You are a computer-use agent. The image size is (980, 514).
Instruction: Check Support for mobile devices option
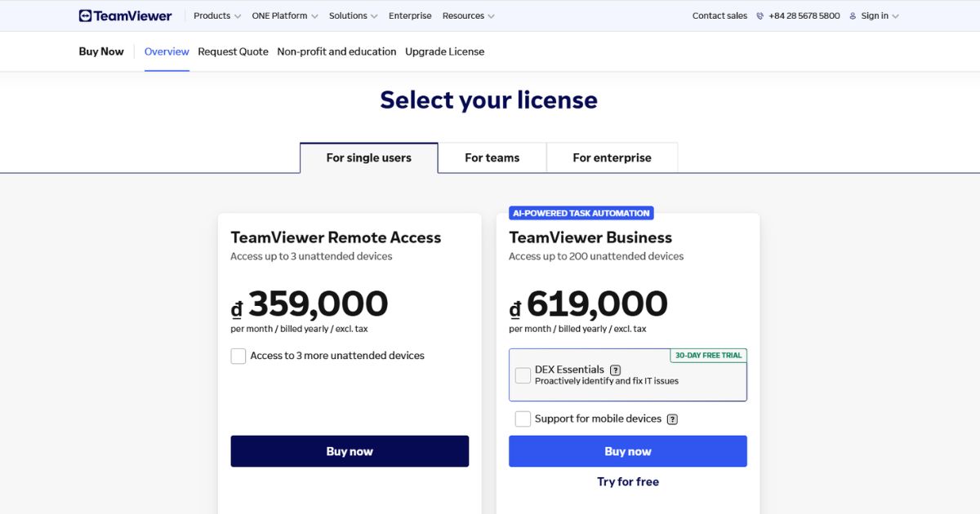(523, 419)
